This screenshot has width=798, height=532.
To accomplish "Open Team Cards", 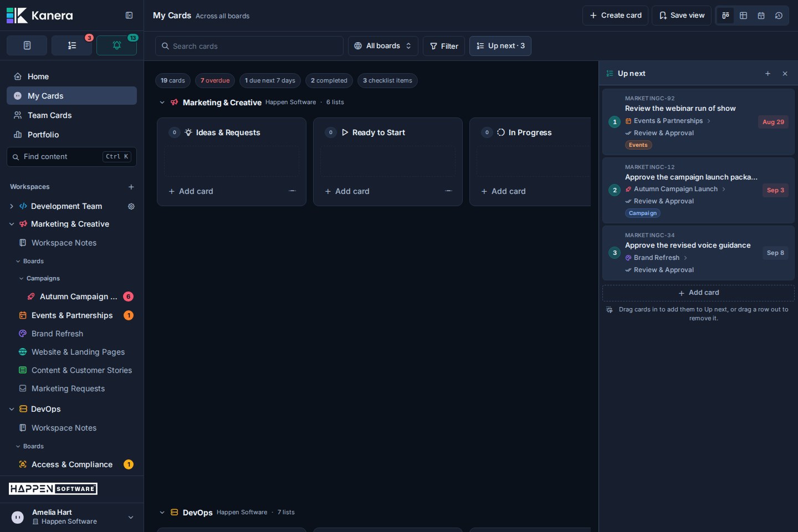I will pos(71,115).
